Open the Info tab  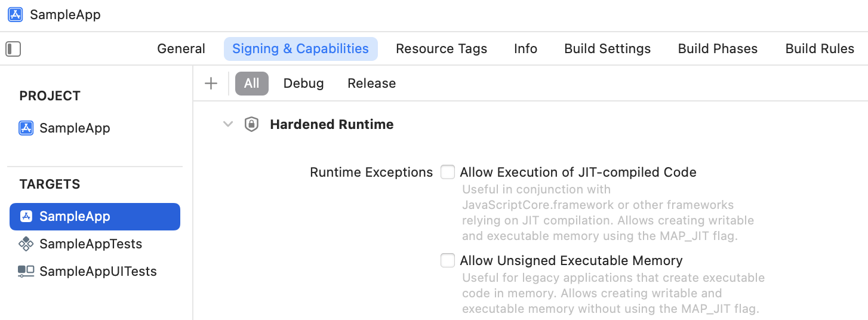(x=526, y=49)
